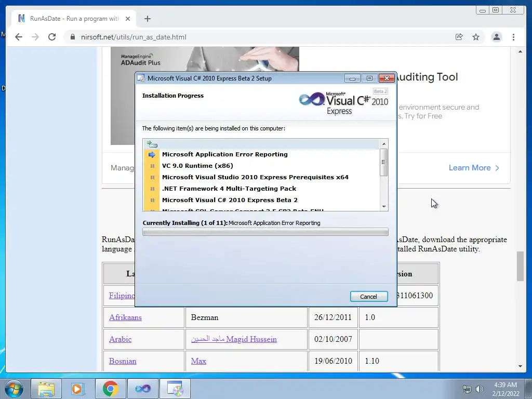Image resolution: width=532 pixels, height=399 pixels.
Task: Open the Afrikaans language link
Action: click(126, 317)
